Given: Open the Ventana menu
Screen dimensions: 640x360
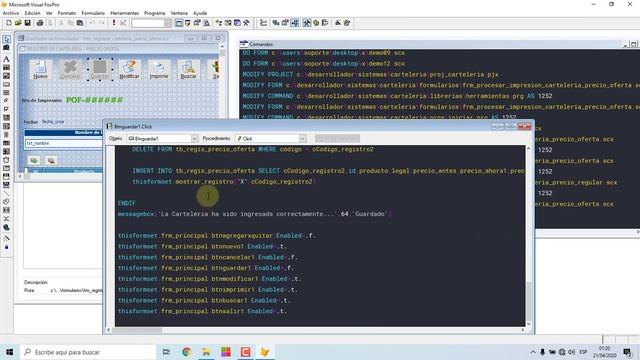Looking at the screenshot, I should [x=179, y=13].
